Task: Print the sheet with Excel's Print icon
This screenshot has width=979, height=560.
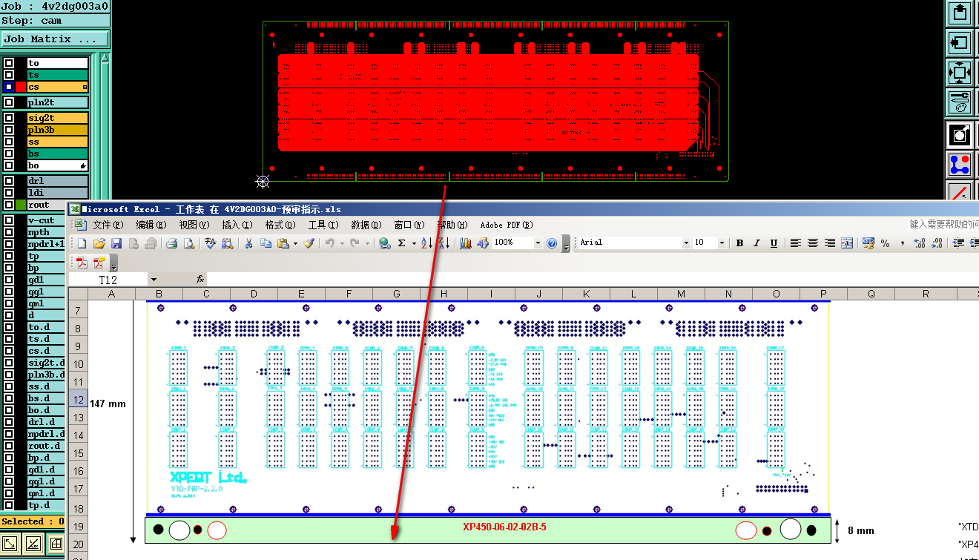Action: pos(172,243)
